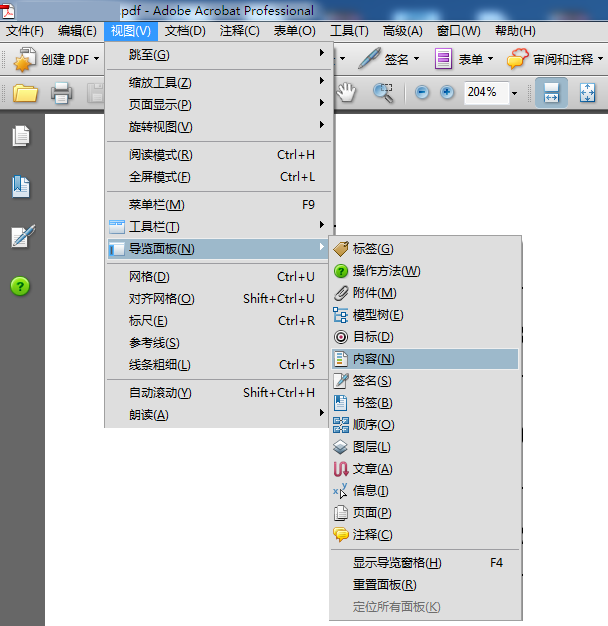
Task: Toggle 参考线(S) guides
Action: click(218, 343)
